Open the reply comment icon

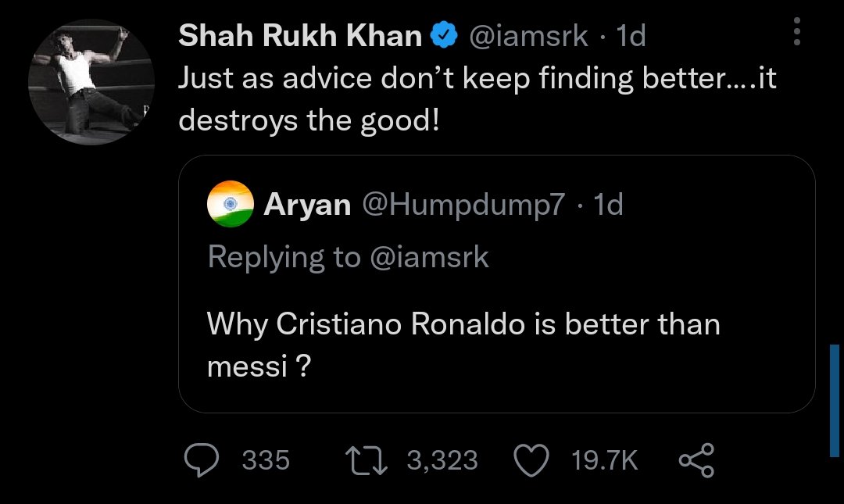[202, 460]
